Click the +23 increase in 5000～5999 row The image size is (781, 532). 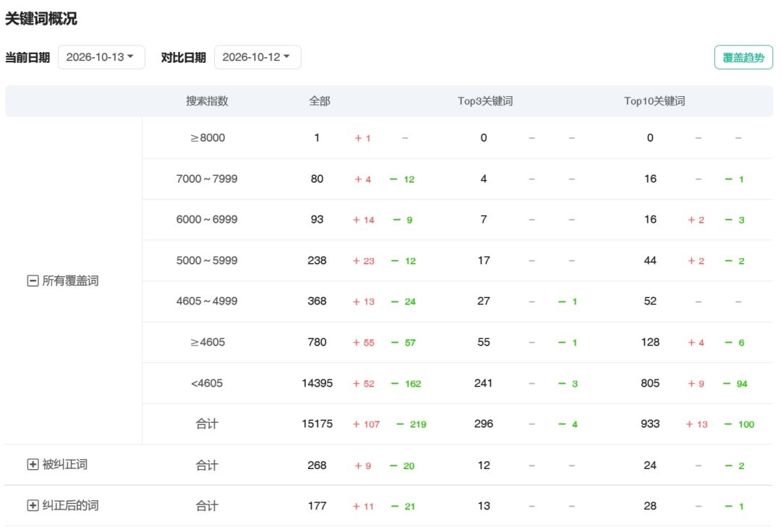coord(364,261)
